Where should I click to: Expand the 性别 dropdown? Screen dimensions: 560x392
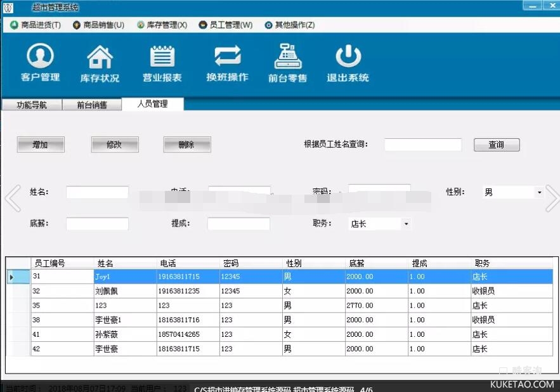539,192
